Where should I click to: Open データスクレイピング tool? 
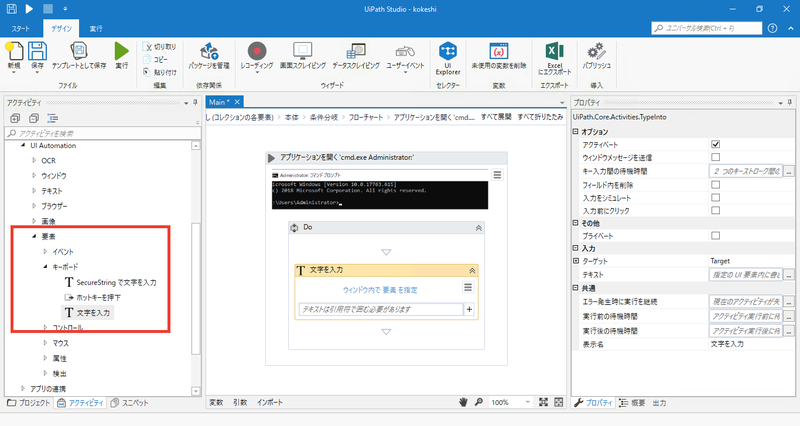356,56
